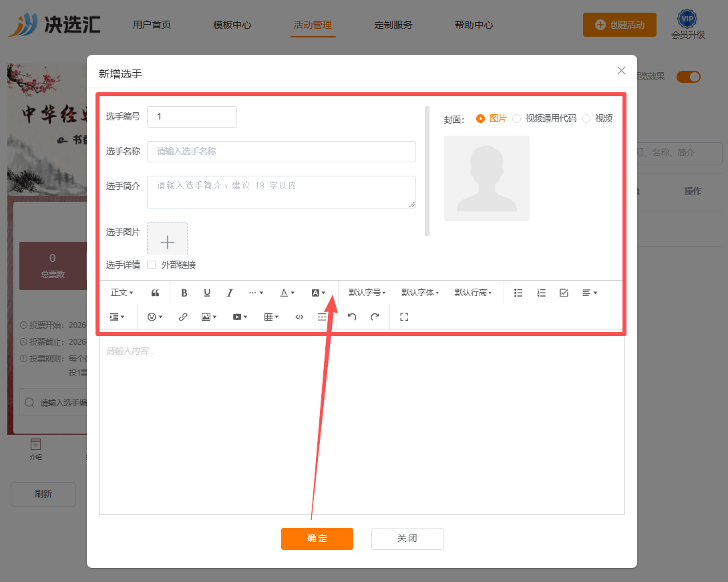Click the 决选汇 logo

[x=55, y=24]
